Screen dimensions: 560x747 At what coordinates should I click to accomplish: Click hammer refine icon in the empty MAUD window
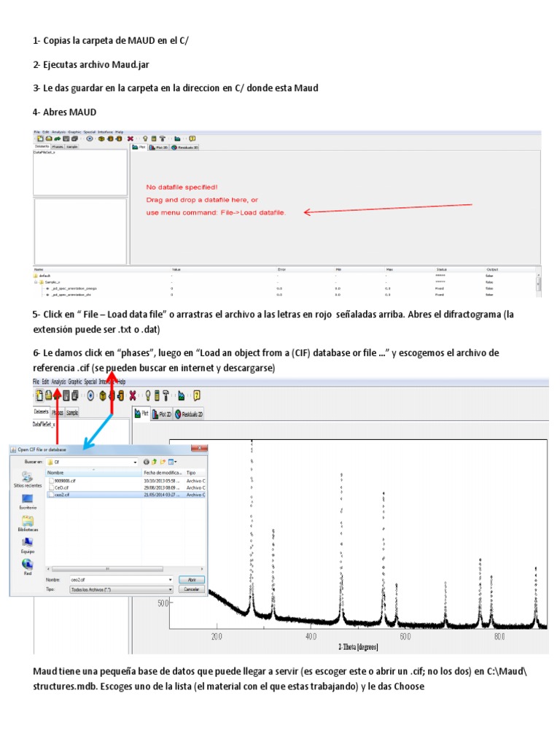tap(163, 139)
